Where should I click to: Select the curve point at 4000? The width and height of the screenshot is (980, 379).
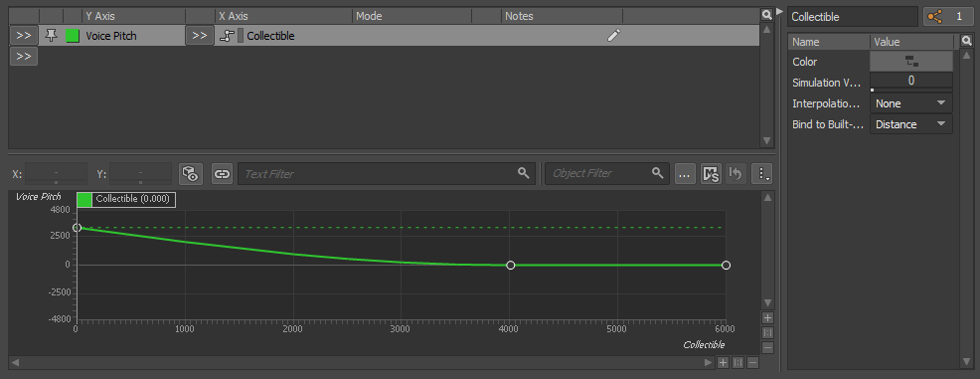[510, 266]
